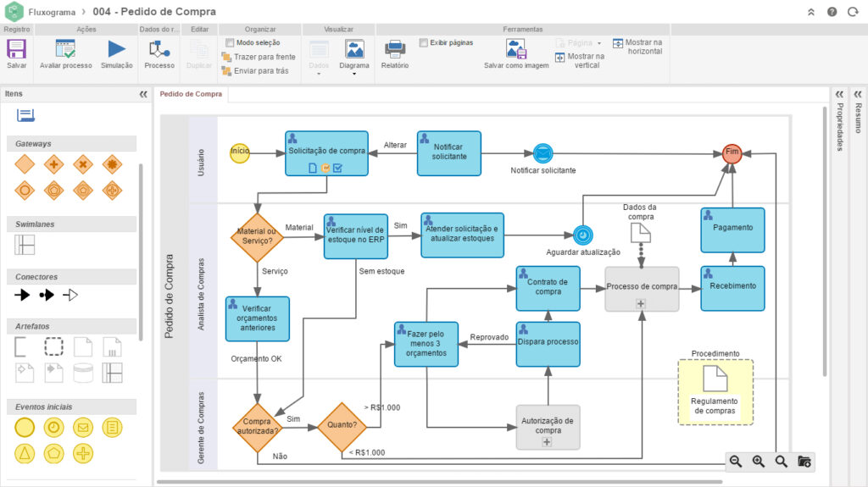Select the swimlane item in Swimlanes

click(x=25, y=245)
